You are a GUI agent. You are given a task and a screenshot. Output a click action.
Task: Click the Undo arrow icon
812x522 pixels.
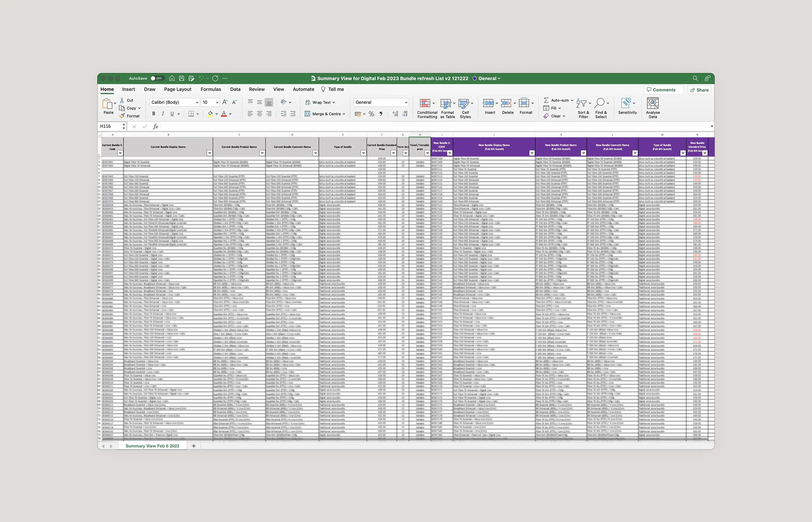click(x=201, y=78)
